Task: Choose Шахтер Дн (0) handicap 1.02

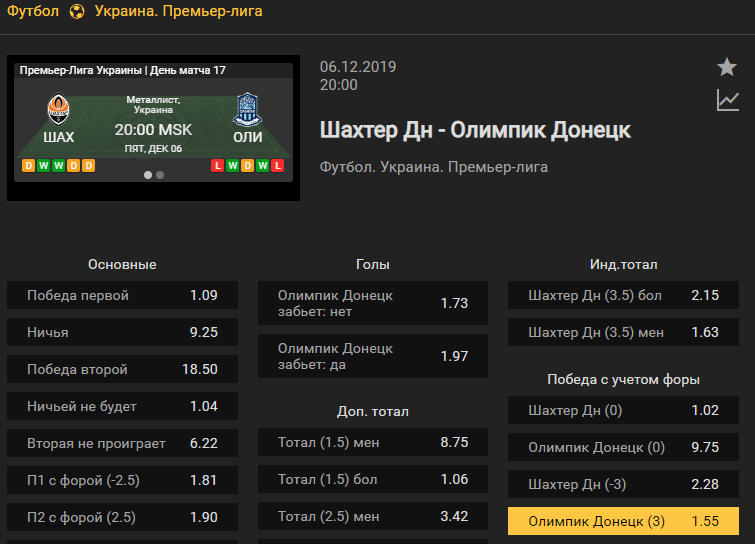Action: (623, 410)
